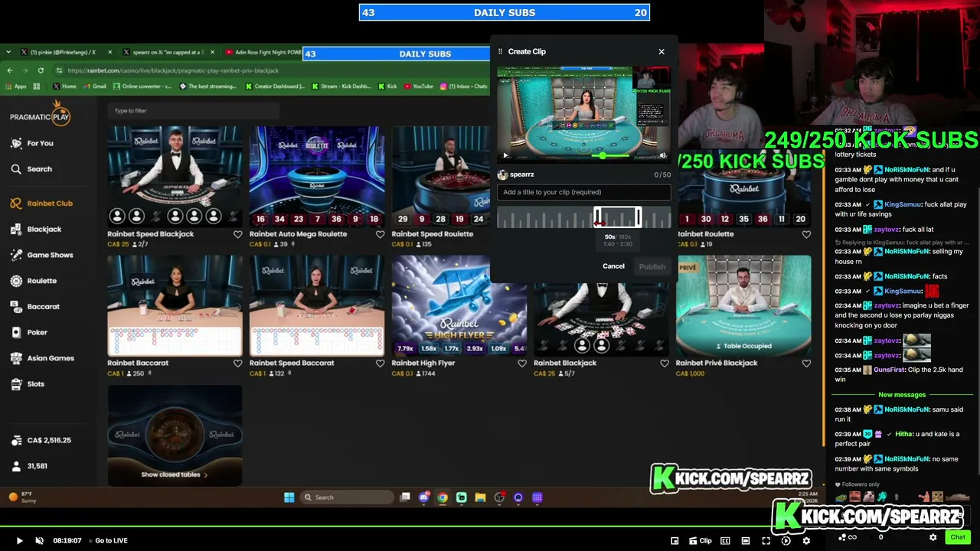This screenshot has height=551, width=980.
Task: Open the Windows Start menu
Action: [289, 497]
